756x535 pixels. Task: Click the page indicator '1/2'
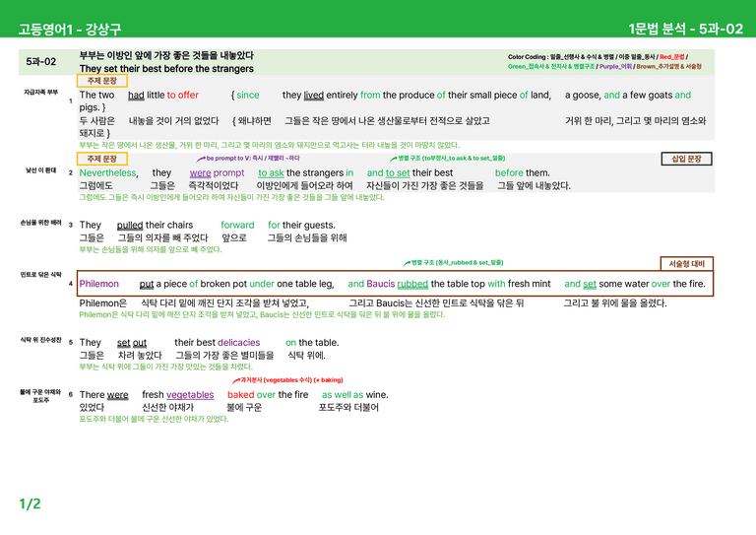pos(30,504)
